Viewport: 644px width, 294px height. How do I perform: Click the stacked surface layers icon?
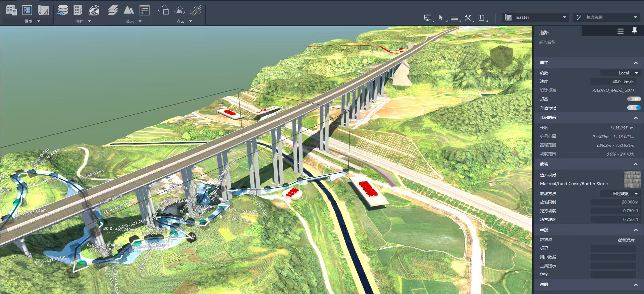[x=113, y=10]
